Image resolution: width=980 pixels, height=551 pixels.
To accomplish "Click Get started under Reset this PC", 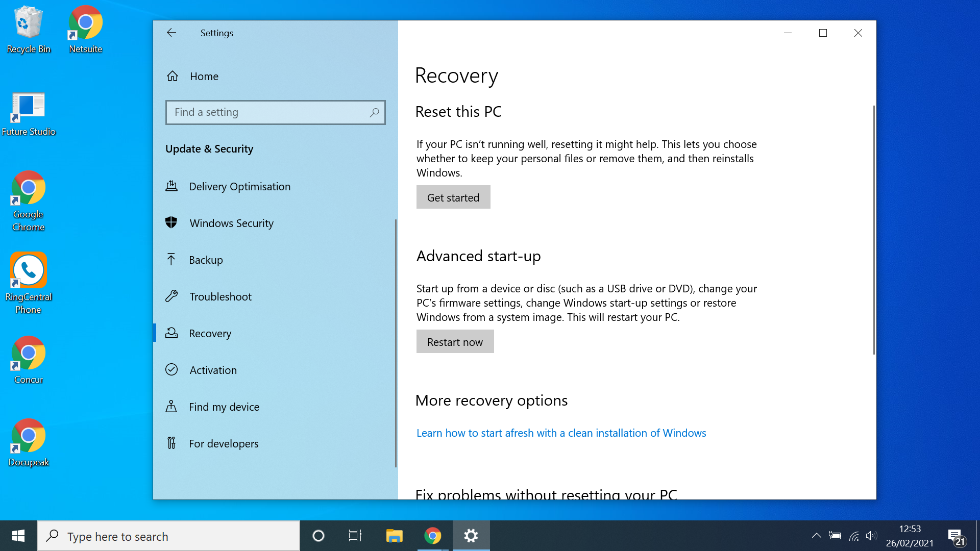I will 453,197.
